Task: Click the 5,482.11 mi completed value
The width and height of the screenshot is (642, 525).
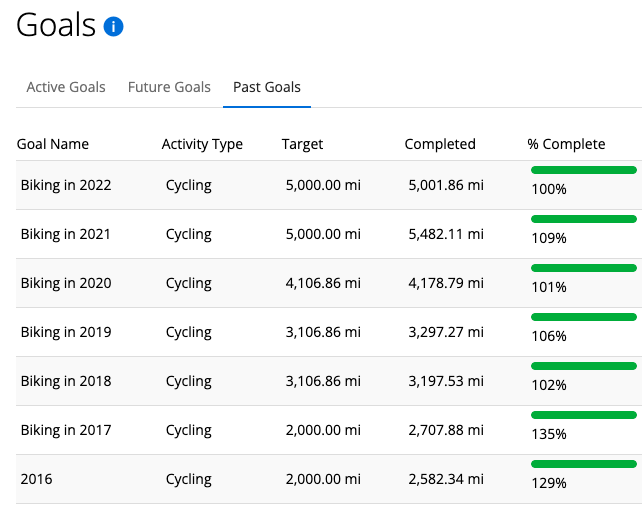Action: point(446,234)
